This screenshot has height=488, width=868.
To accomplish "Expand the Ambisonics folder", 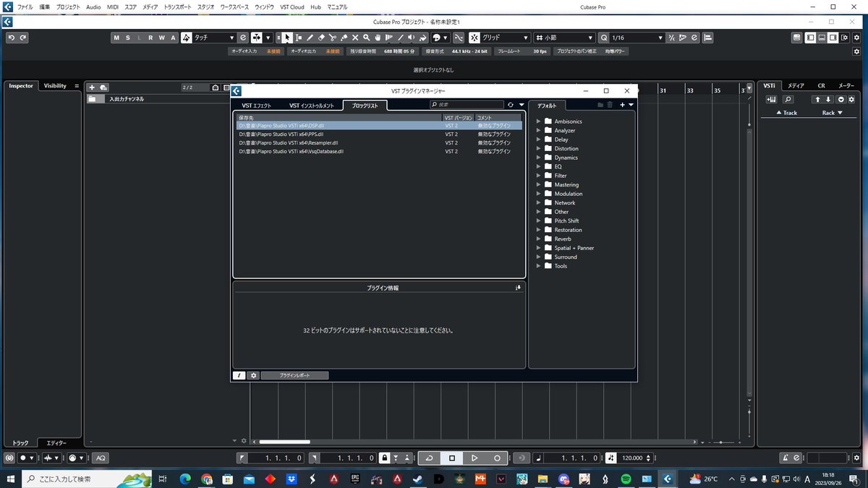I will point(539,121).
